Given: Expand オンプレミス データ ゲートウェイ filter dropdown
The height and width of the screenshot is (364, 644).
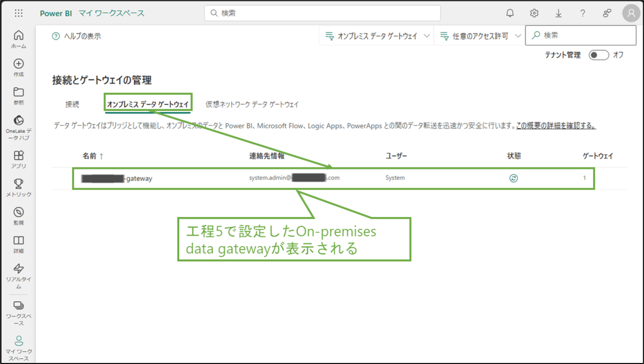Looking at the screenshot, I should coord(377,36).
